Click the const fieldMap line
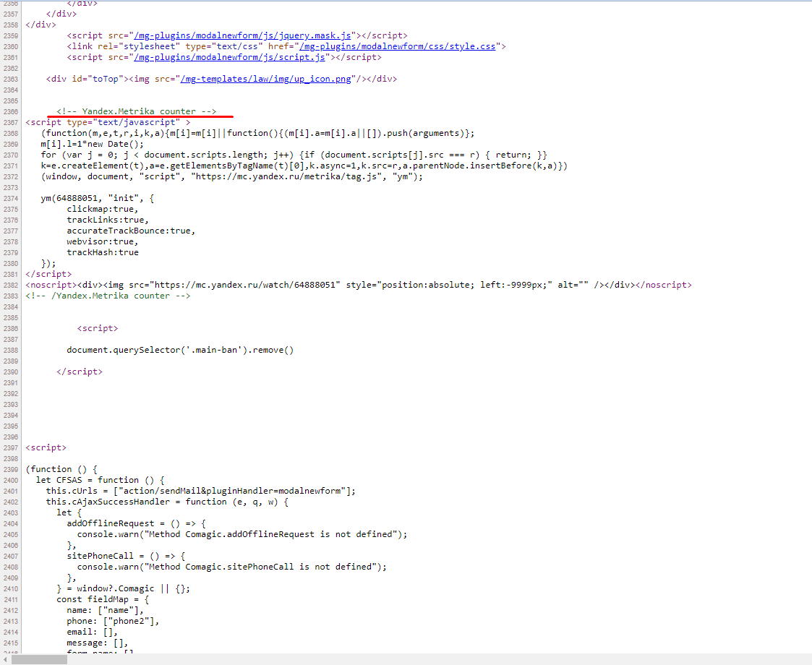This screenshot has height=665, width=812. [x=103, y=600]
